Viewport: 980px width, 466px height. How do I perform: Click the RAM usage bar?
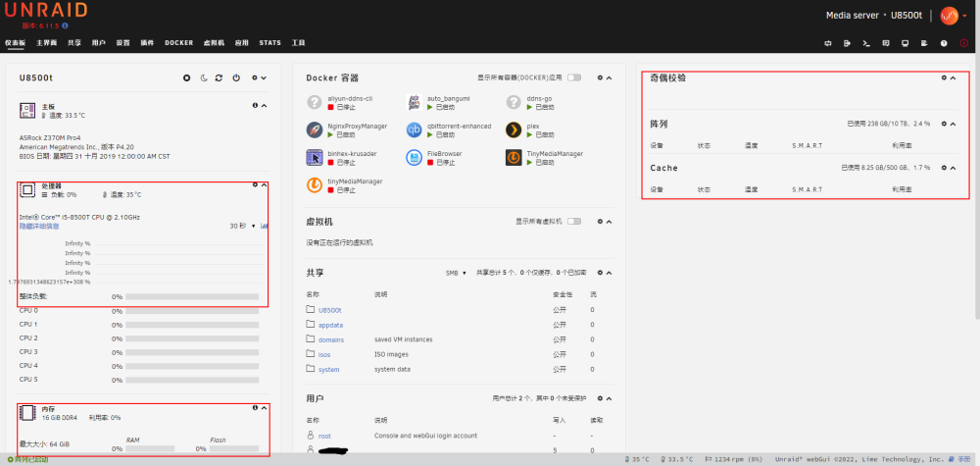tap(149, 449)
